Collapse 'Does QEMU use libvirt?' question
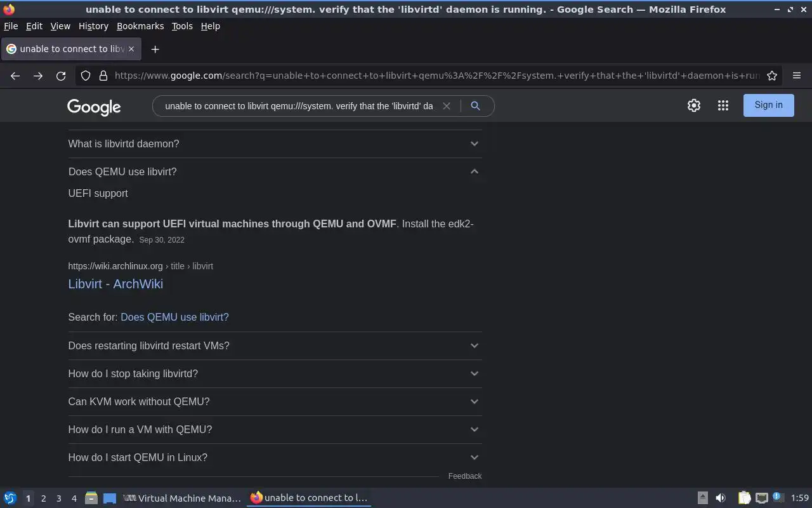The height and width of the screenshot is (508, 812). [275, 171]
